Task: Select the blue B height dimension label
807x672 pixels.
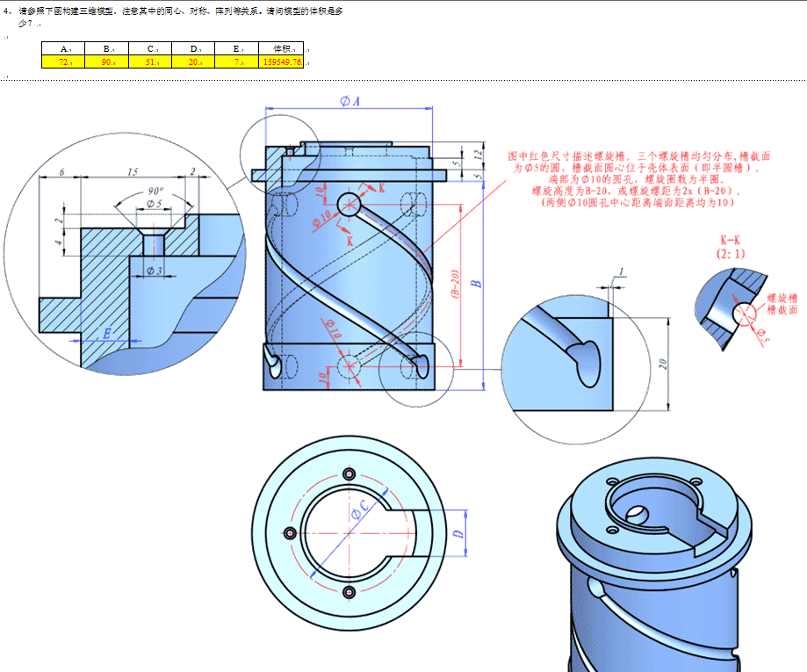Action: pos(476,283)
